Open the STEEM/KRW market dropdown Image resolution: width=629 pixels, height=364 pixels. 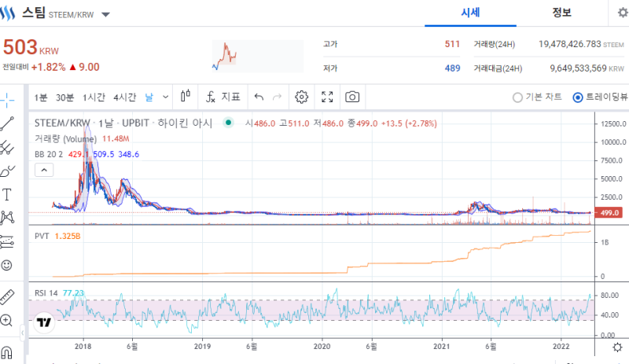coord(105,15)
